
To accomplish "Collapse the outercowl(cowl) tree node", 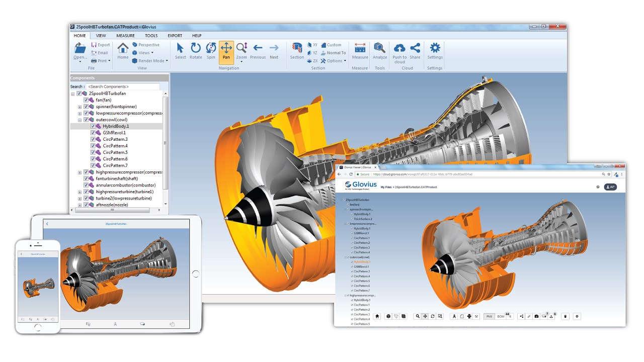I will (x=79, y=120).
